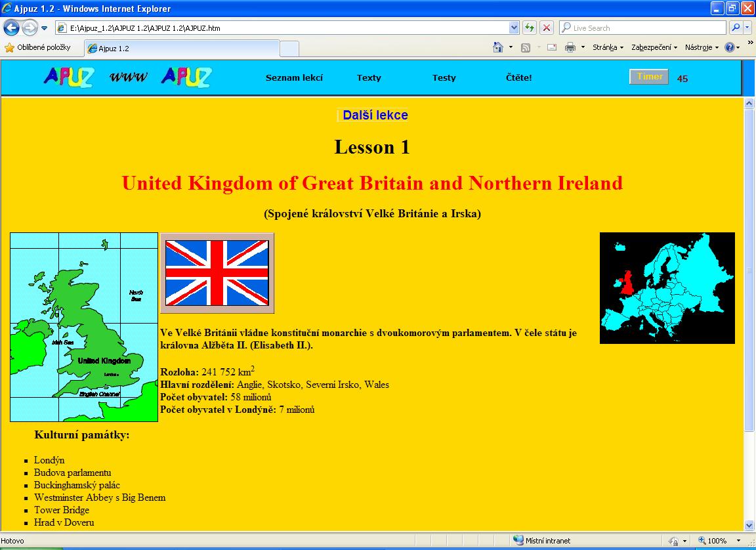The image size is (756, 550).
Task: Click the Lesson 1 heading
Action: point(372,147)
